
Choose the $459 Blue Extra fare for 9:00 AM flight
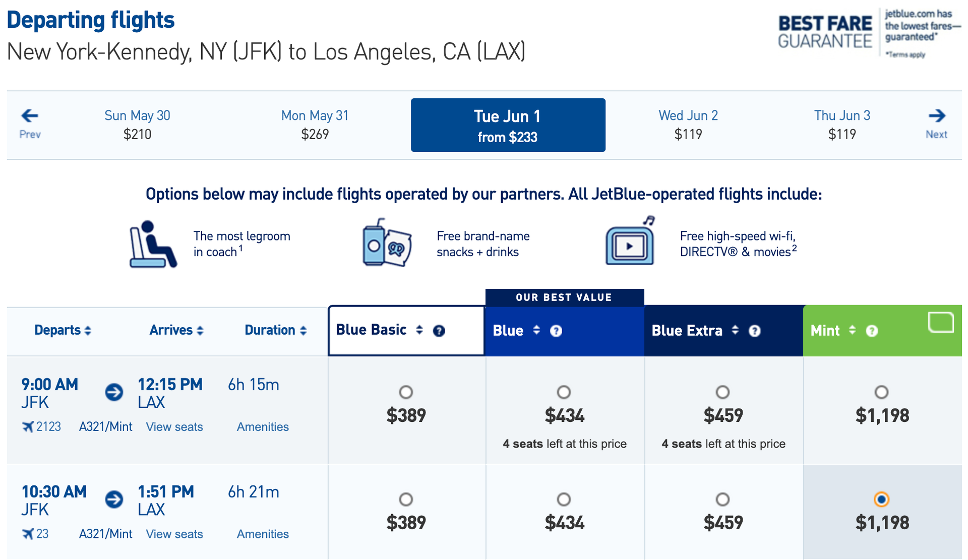click(x=722, y=392)
